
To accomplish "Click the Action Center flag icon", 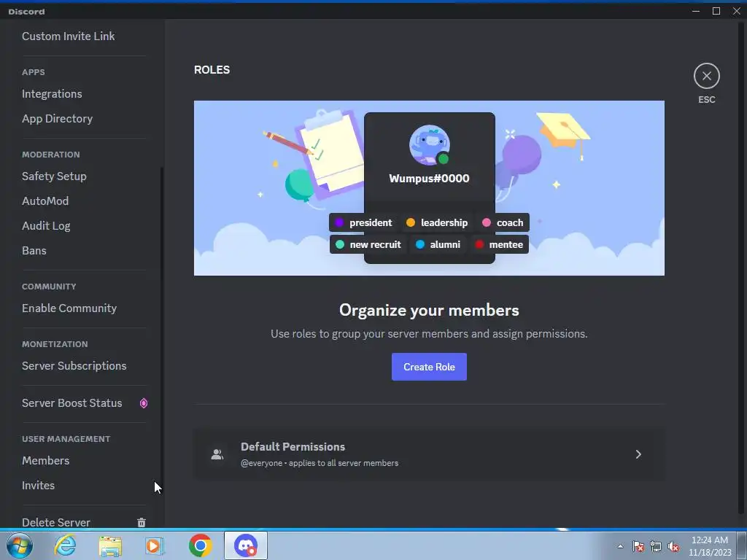I will pos(638,546).
